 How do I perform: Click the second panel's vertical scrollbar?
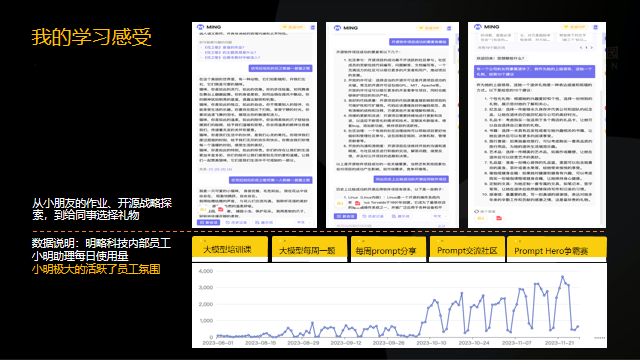[455, 53]
